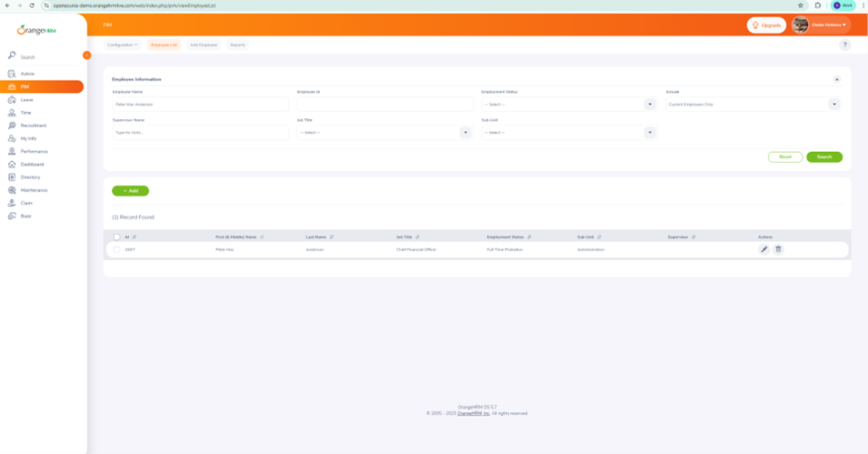Delete employee record with trash icon
The height and width of the screenshot is (454, 868).
pos(778,249)
